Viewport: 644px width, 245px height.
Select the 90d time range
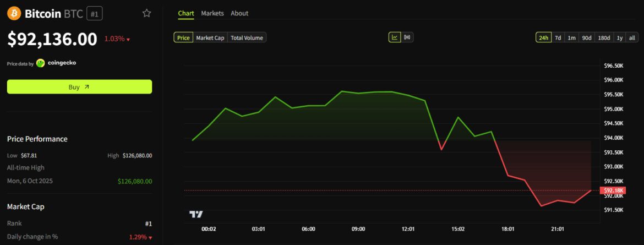coord(587,37)
